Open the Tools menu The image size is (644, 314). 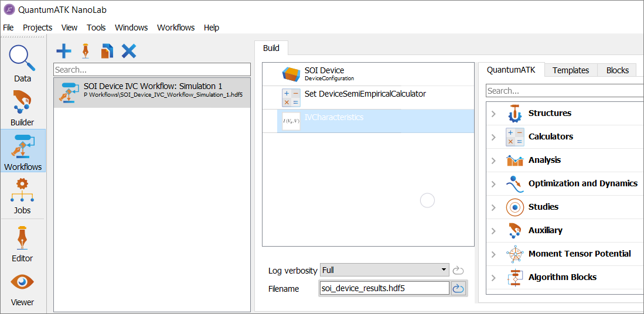[96, 28]
